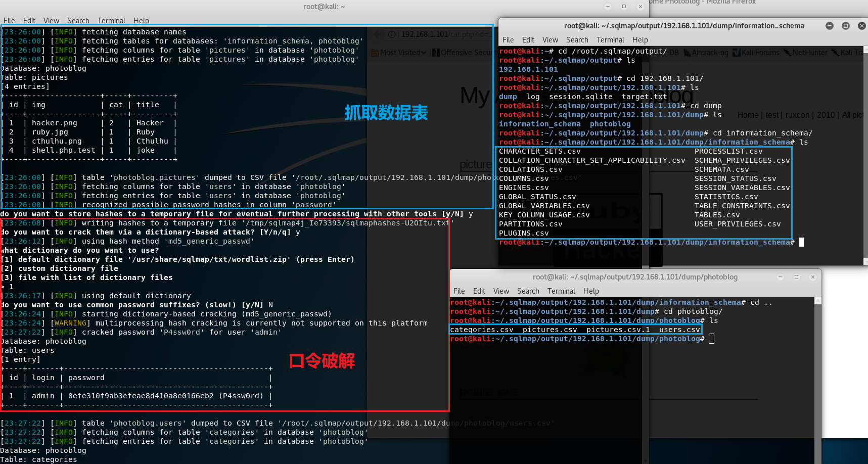The height and width of the screenshot is (464, 868).
Task: Maximize the root@kali:~ terminal window
Action: [x=624, y=7]
